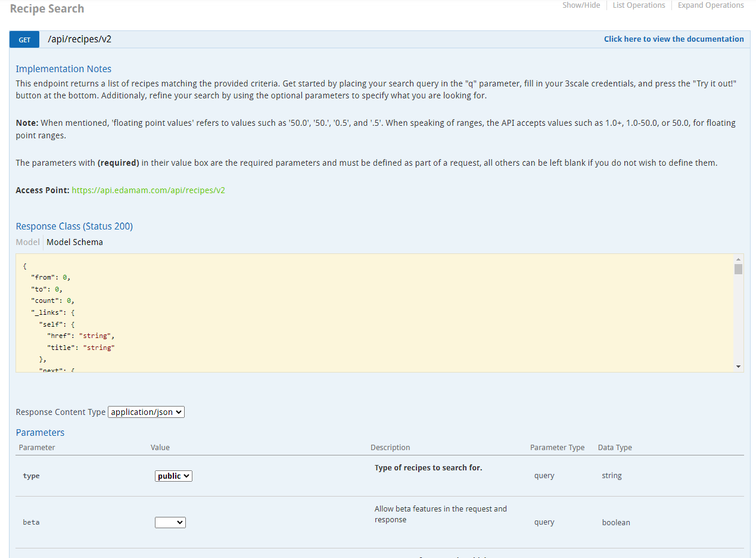Viewport: 756px width, 558px height.
Task: Open the beta parameter dropdown
Action: click(170, 522)
